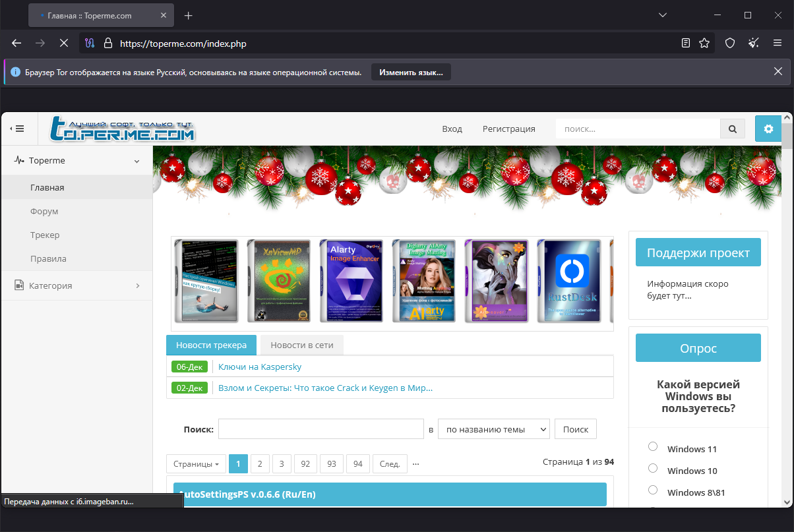Image resolution: width=794 pixels, height=532 pixels.
Task: List all tabs with the chevron
Action: (663, 15)
